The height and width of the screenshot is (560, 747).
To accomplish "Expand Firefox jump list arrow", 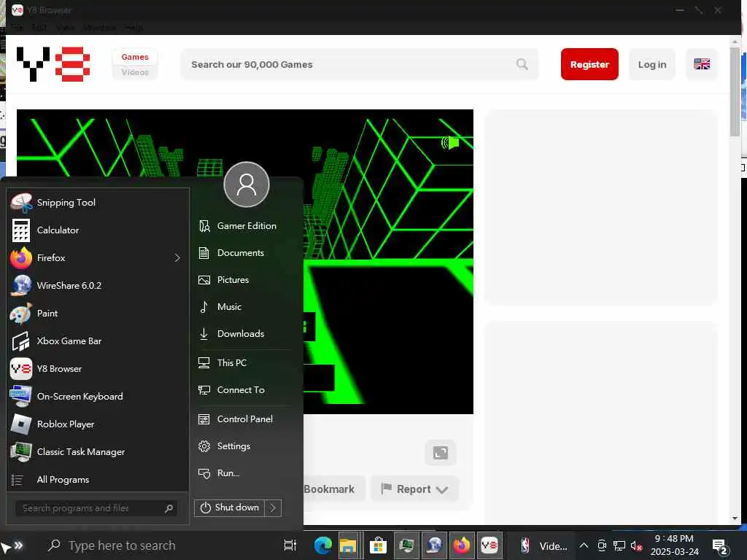I will [x=178, y=257].
